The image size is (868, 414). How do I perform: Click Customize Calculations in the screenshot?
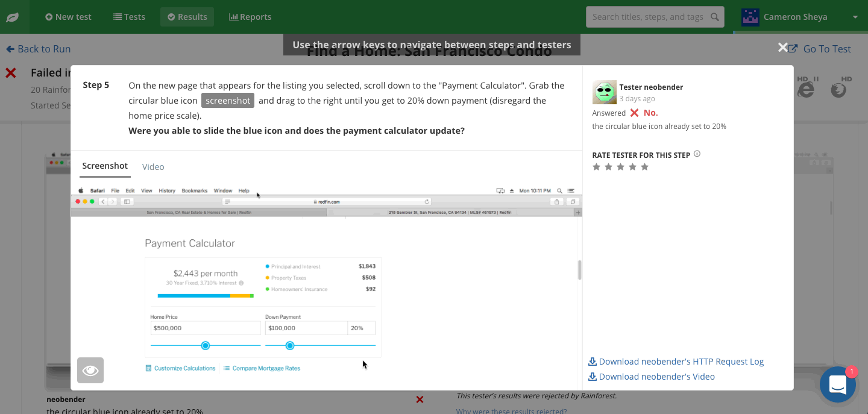coord(181,368)
